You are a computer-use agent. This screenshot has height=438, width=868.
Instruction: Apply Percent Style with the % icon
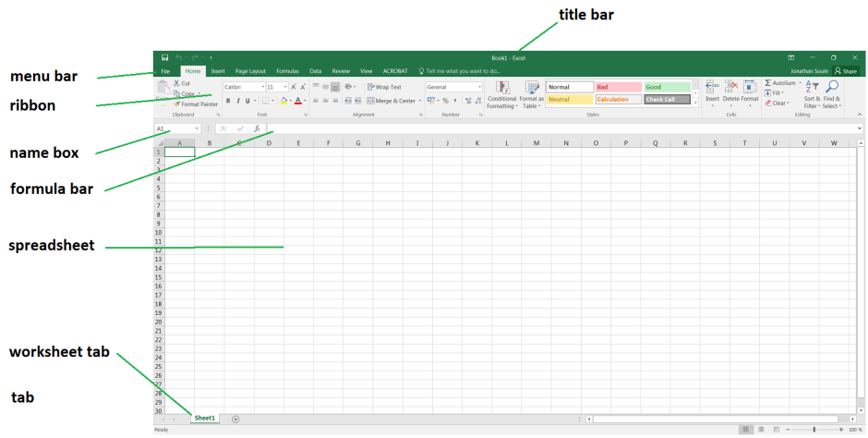point(445,101)
